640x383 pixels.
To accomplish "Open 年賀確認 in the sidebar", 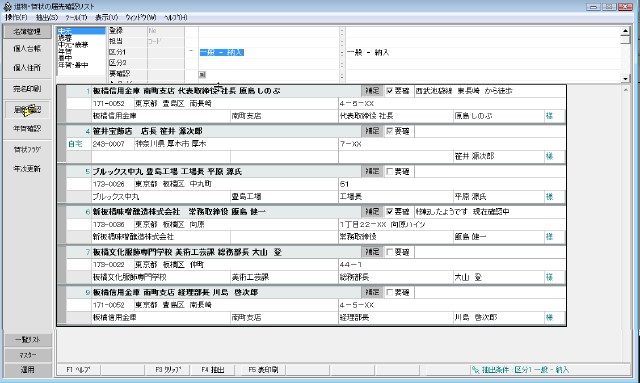I will coord(27,129).
